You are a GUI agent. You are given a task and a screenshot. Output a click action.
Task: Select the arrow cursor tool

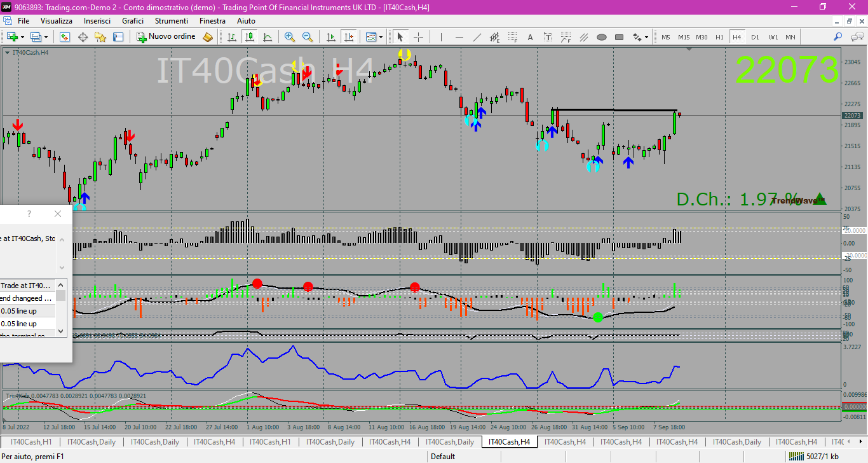400,37
